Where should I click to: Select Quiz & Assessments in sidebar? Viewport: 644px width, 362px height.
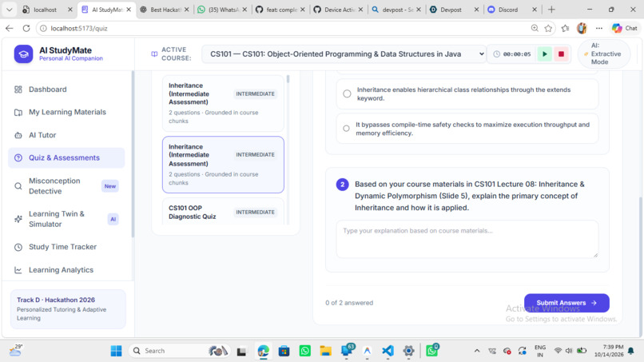click(66, 157)
